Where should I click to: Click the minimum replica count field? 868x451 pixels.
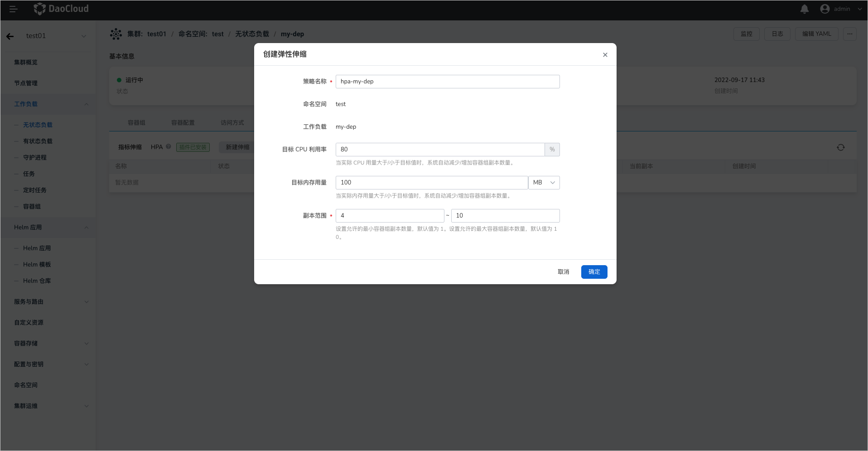coord(390,216)
